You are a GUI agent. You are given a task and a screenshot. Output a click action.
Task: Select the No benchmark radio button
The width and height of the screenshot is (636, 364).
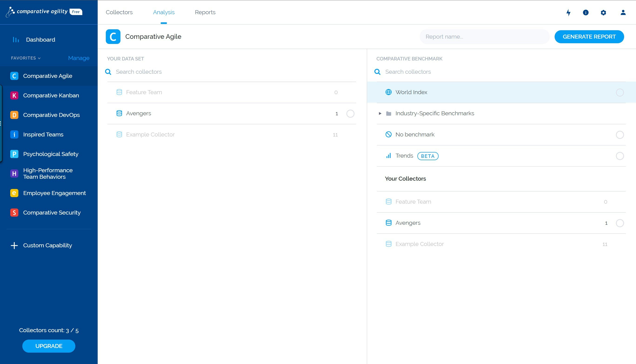(x=619, y=135)
